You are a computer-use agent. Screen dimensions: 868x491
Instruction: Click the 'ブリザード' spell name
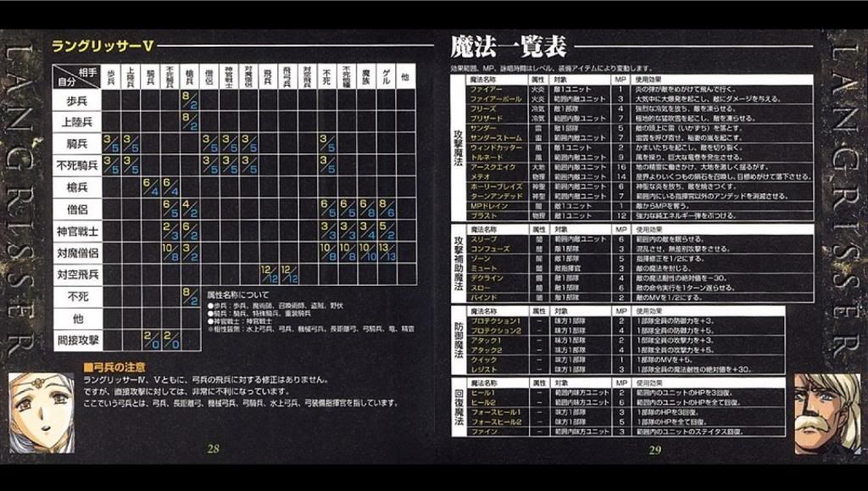(486, 119)
